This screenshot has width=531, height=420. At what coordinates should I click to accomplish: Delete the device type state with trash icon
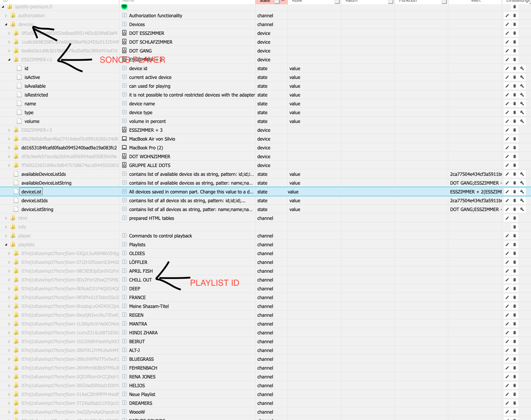click(x=514, y=112)
